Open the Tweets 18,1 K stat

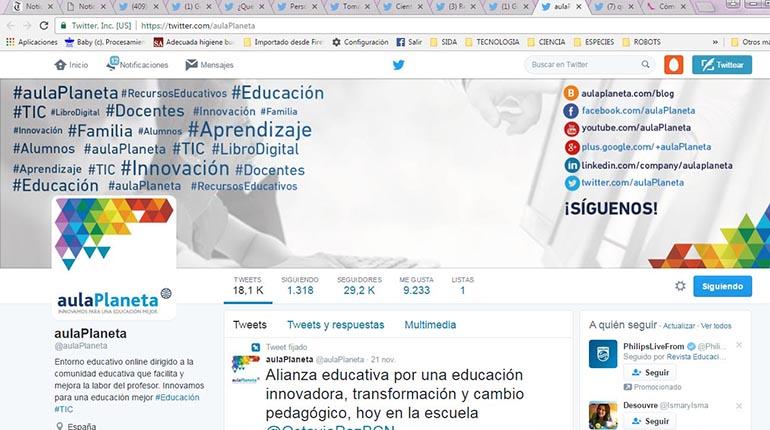coord(248,285)
